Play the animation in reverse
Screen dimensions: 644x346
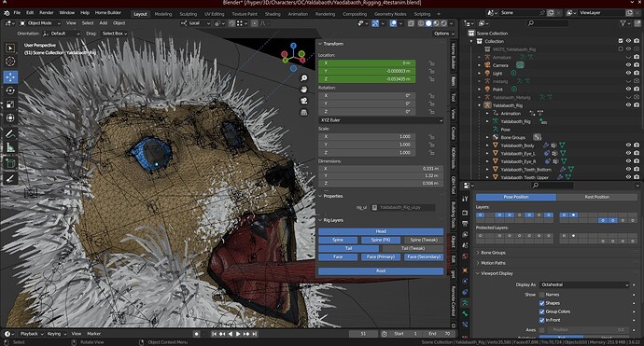[x=231, y=334]
